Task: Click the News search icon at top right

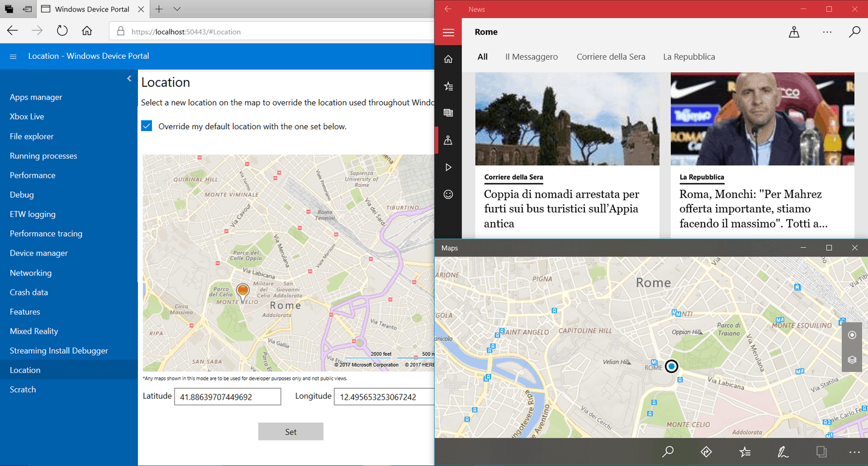Action: point(854,32)
